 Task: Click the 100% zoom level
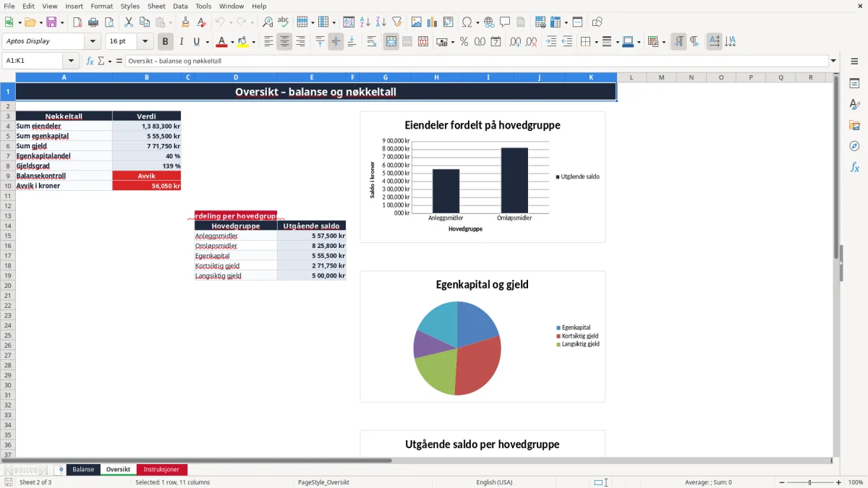click(855, 482)
